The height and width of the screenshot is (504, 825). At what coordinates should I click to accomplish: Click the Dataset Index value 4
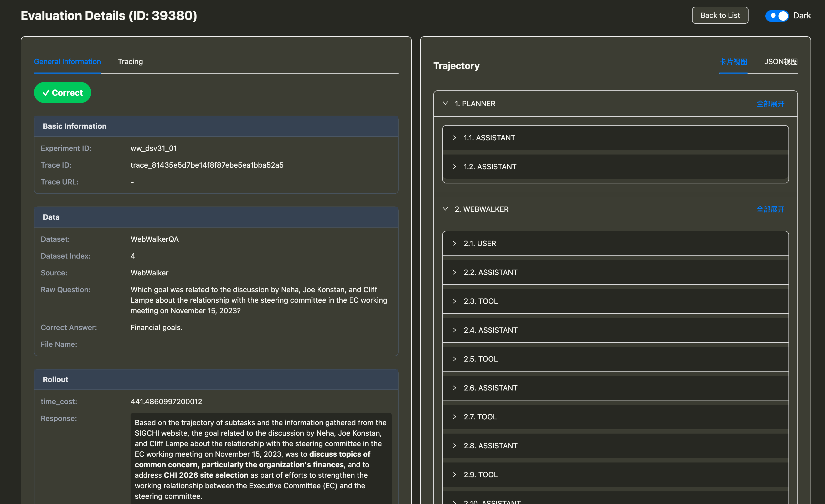point(133,256)
